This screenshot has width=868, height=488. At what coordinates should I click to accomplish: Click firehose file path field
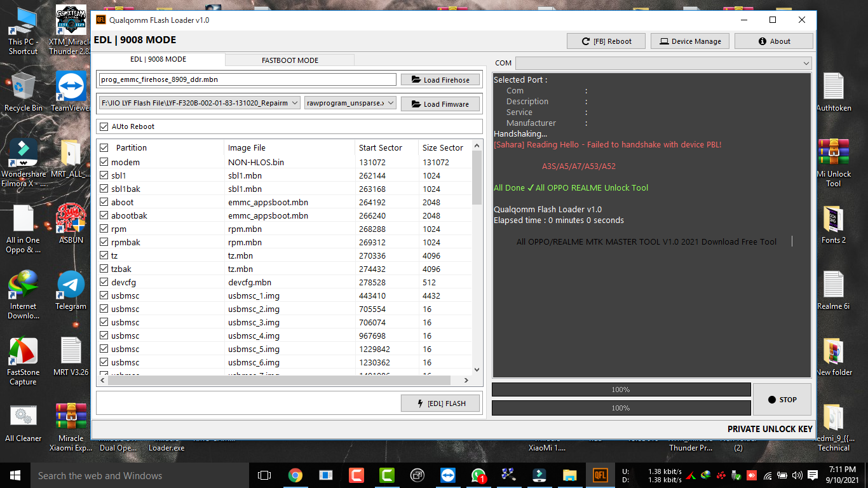click(247, 79)
